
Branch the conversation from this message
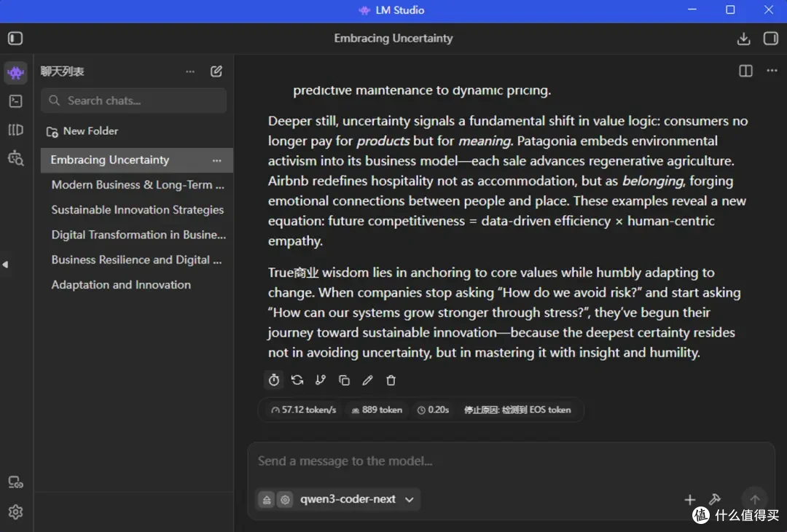[320, 380]
